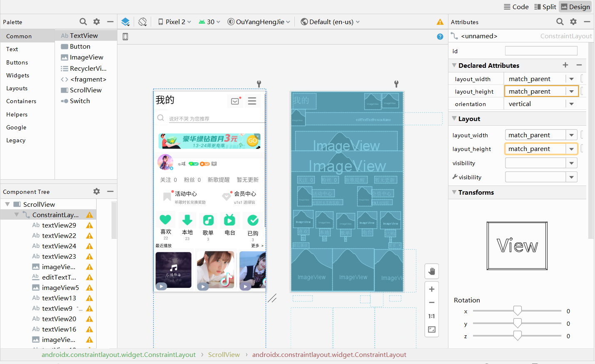The image size is (595, 364).
Task: Click Component Tree vertical scrollbar
Action: pyautogui.click(x=114, y=220)
